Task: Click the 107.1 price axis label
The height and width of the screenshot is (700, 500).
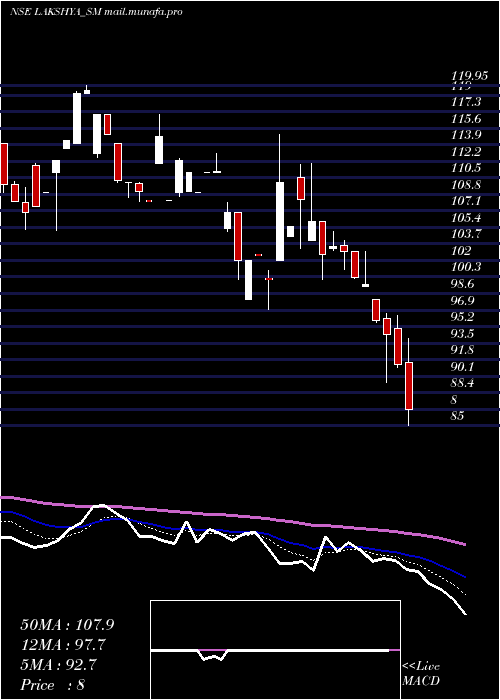Action: [465, 201]
